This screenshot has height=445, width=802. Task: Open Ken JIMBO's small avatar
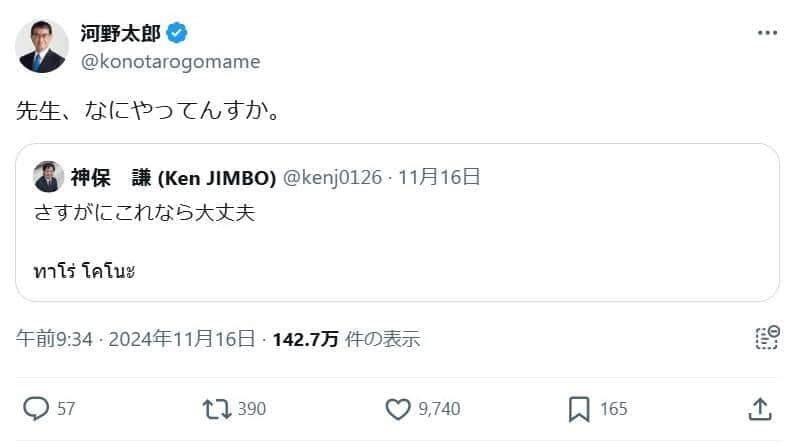47,177
